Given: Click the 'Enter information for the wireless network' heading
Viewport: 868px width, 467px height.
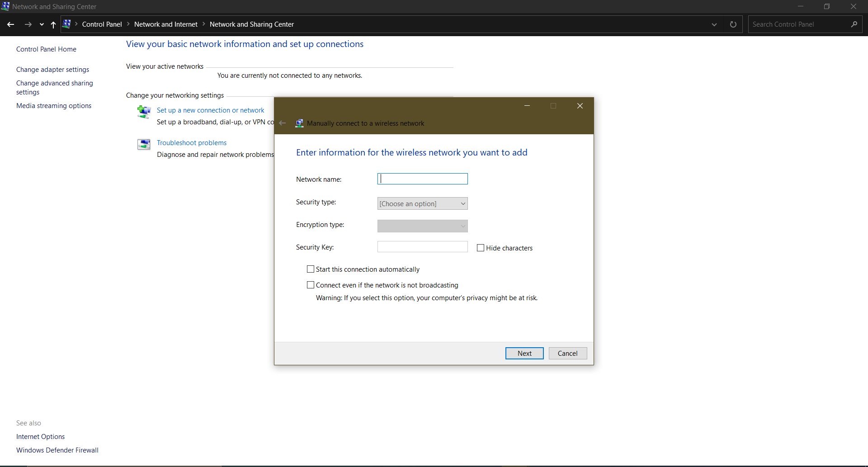Looking at the screenshot, I should (412, 152).
